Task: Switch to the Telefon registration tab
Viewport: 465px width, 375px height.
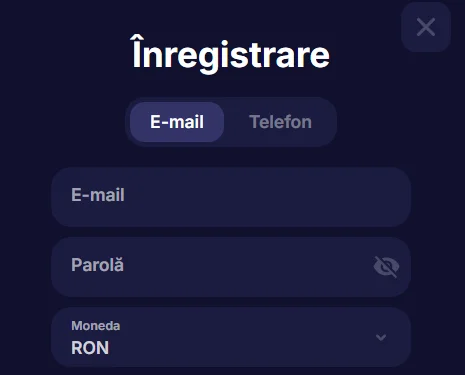Action: click(x=280, y=122)
